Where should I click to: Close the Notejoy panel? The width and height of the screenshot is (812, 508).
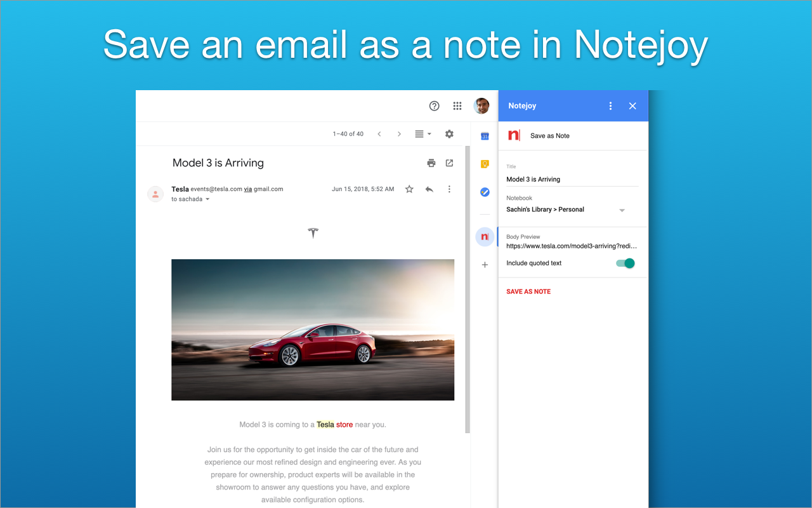(632, 106)
